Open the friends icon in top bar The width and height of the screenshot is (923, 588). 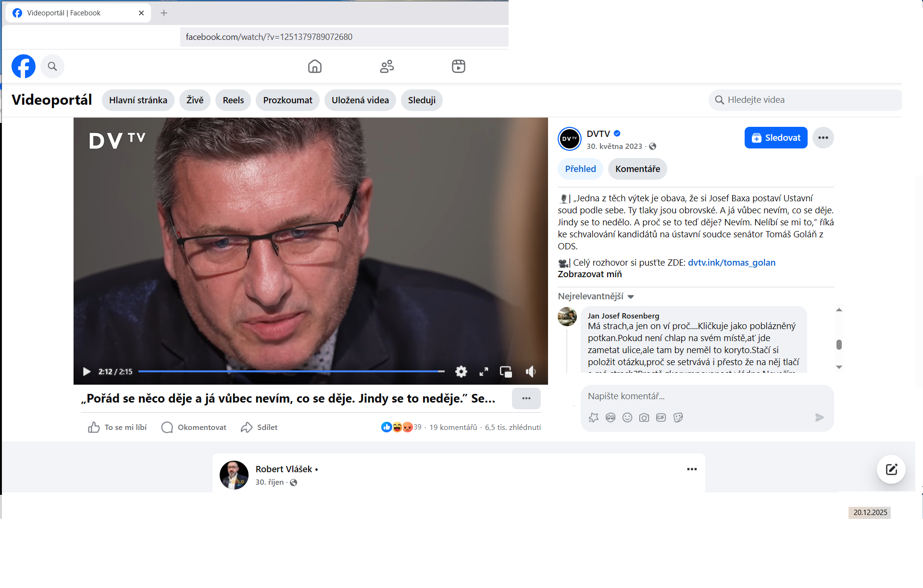click(387, 66)
